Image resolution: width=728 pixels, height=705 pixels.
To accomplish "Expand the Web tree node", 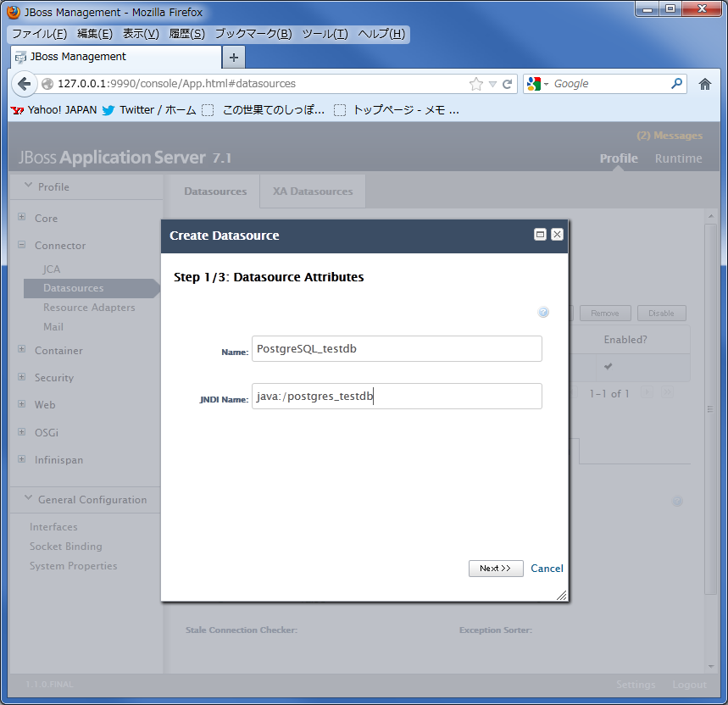I will 21,404.
